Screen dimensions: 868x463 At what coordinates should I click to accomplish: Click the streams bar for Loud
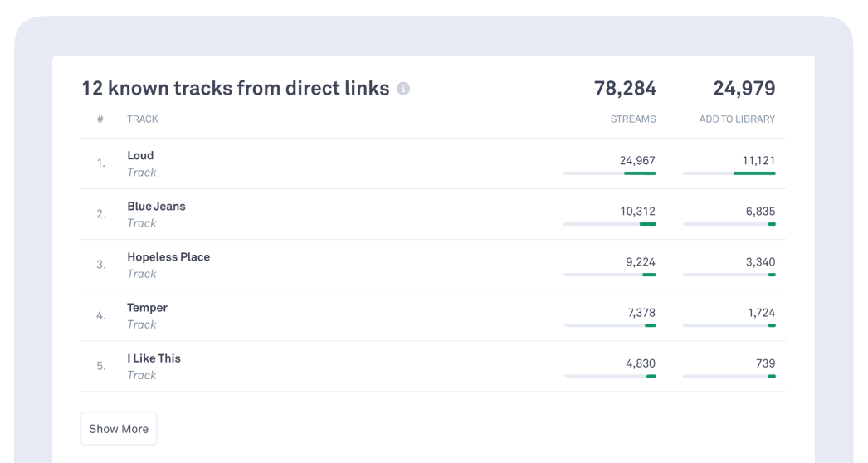point(609,173)
